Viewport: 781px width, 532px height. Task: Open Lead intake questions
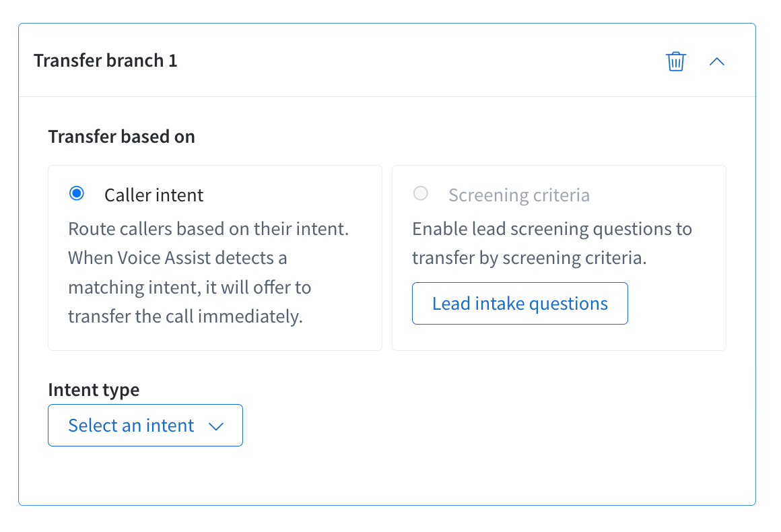coord(520,303)
